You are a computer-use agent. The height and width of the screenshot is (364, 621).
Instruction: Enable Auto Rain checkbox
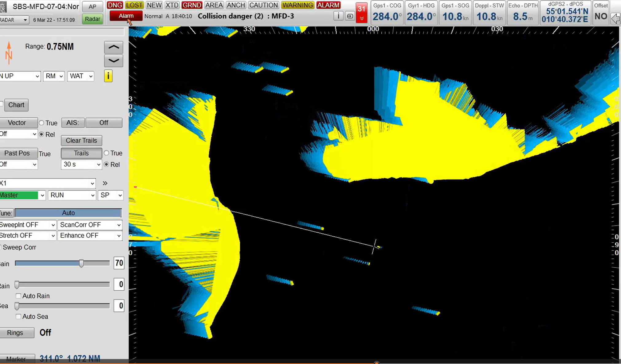pyautogui.click(x=18, y=296)
